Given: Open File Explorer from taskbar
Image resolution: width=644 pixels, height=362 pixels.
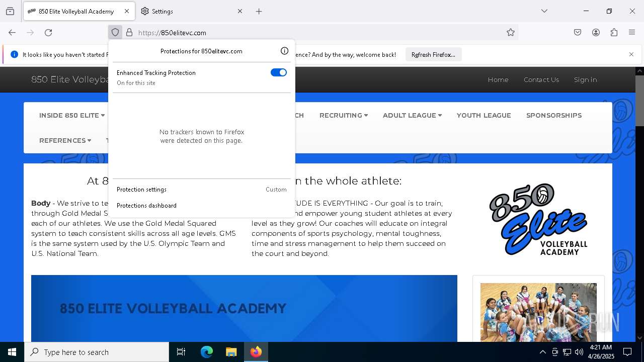Looking at the screenshot, I should tap(231, 352).
